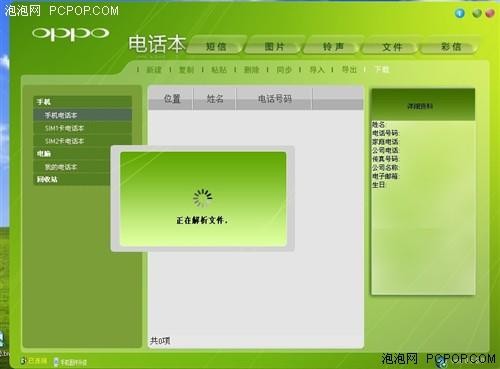The image size is (500, 369).
Task: Click the 姓名 field label in details
Action: coord(378,124)
